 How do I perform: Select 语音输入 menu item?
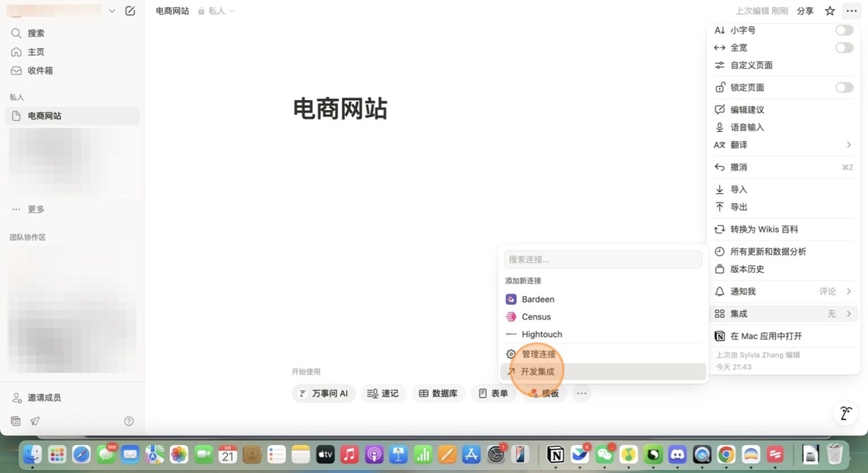click(784, 127)
